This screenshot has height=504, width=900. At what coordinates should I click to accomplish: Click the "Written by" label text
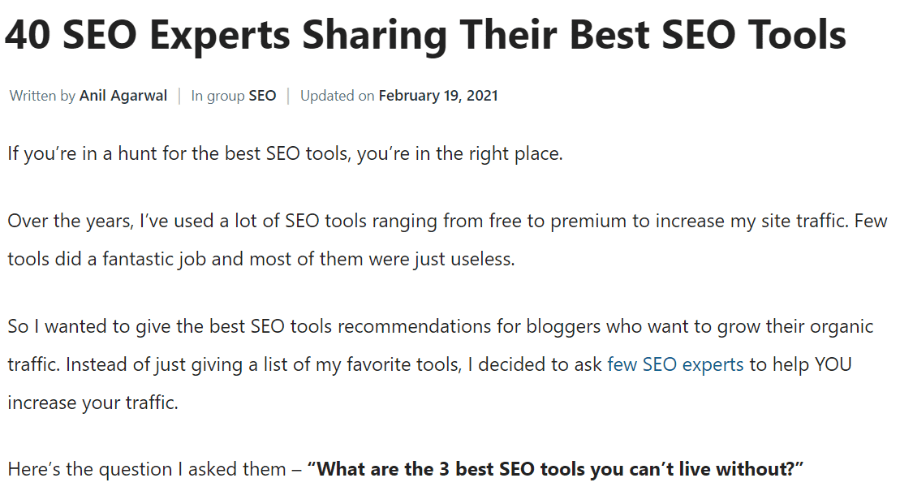tap(42, 95)
